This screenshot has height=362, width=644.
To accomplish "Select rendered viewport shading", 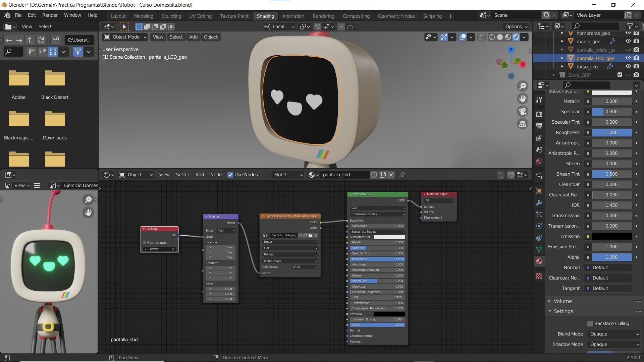I will [516, 37].
